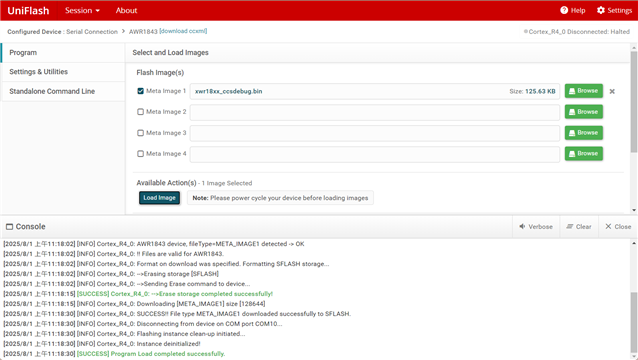Enable the Meta Image 4 checkbox

click(140, 154)
